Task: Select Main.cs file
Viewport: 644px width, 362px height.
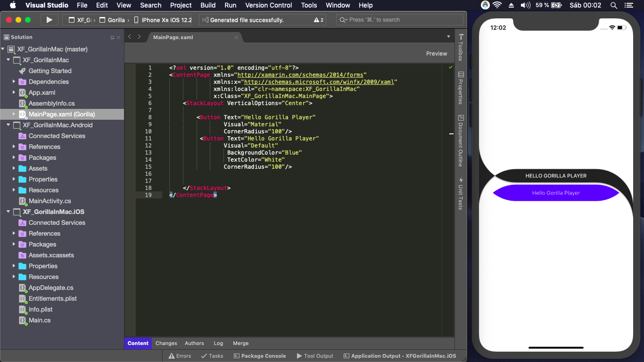Action: click(x=40, y=320)
